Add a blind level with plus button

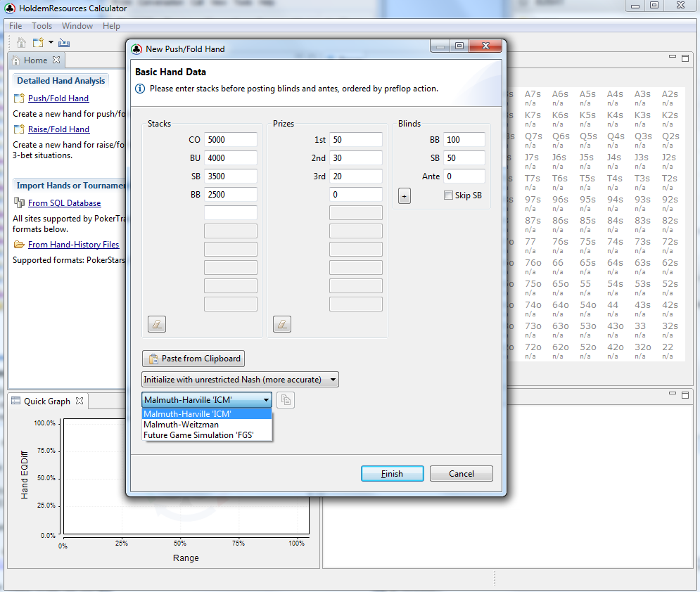click(x=405, y=196)
